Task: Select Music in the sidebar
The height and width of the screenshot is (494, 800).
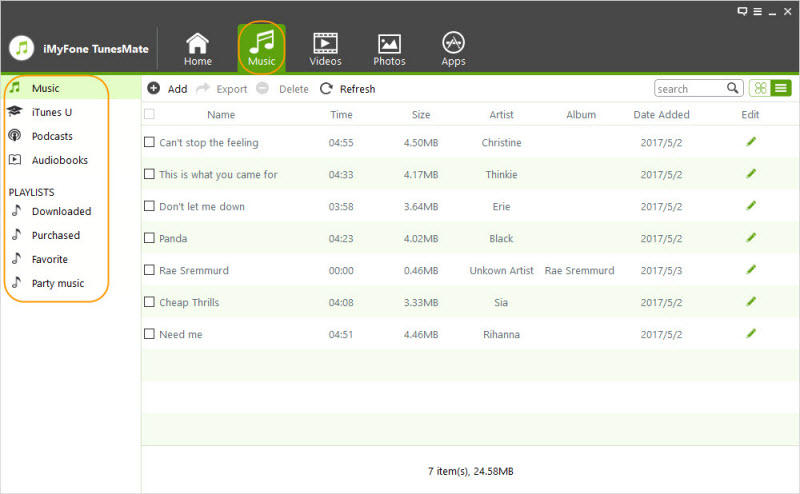Action: click(x=70, y=88)
